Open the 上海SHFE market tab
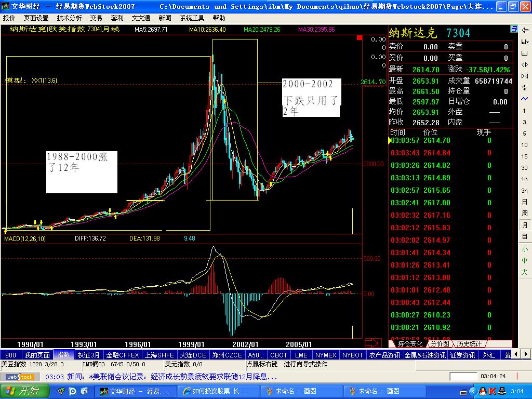Viewport: 532px width, 399px height. tap(159, 355)
